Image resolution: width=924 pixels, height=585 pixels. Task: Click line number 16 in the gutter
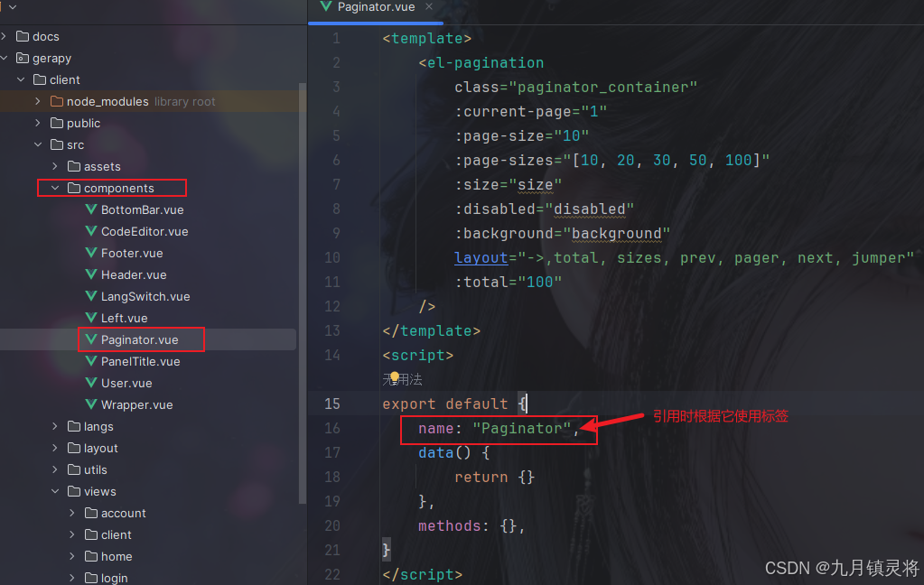coord(332,428)
